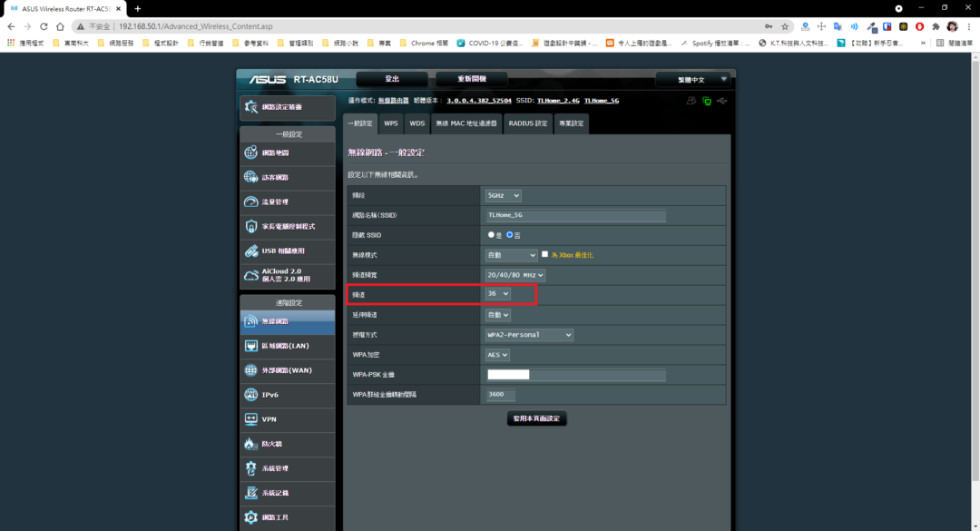Image resolution: width=980 pixels, height=531 pixels.
Task: Open 系統記錄 system log page
Action: [x=288, y=493]
